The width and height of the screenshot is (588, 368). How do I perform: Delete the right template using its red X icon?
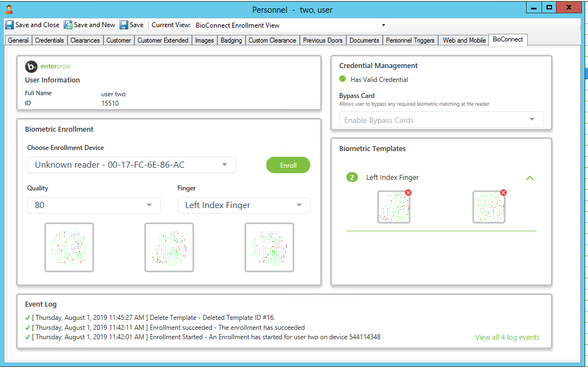tap(503, 193)
